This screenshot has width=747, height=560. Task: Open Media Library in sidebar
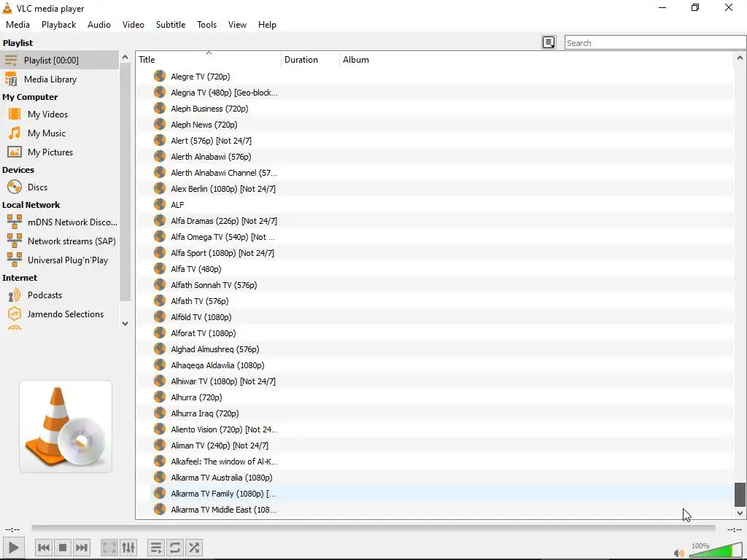tap(59, 79)
